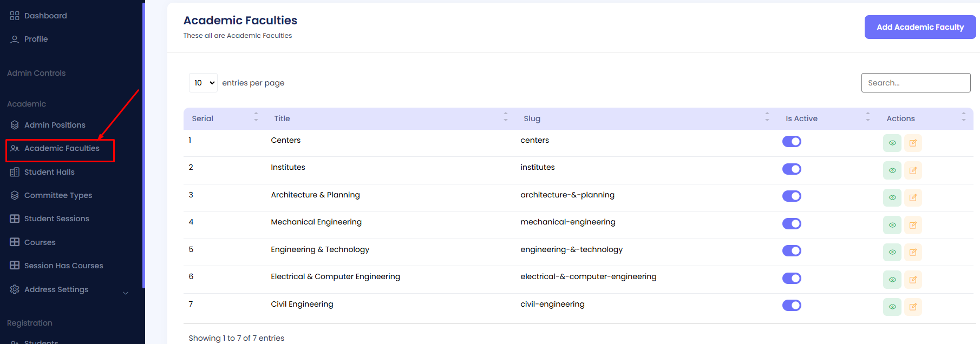The height and width of the screenshot is (344, 980).
Task: Click the view eye icon for Centers
Action: (x=892, y=143)
